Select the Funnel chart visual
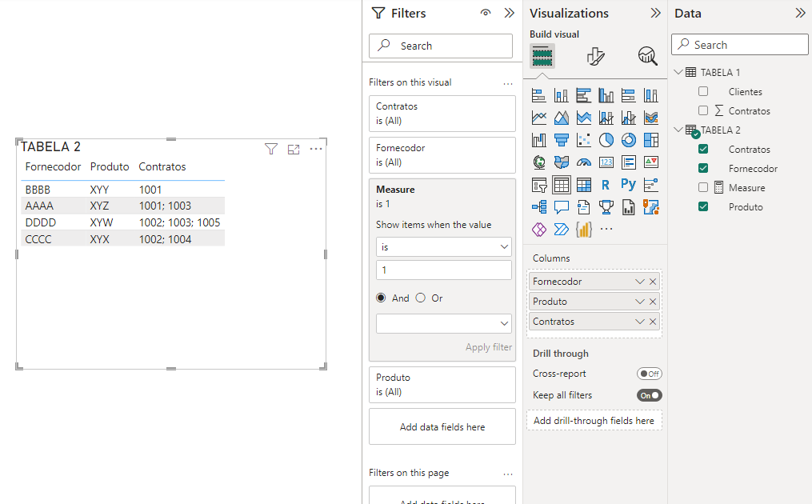This screenshot has height=504, width=812. [562, 140]
